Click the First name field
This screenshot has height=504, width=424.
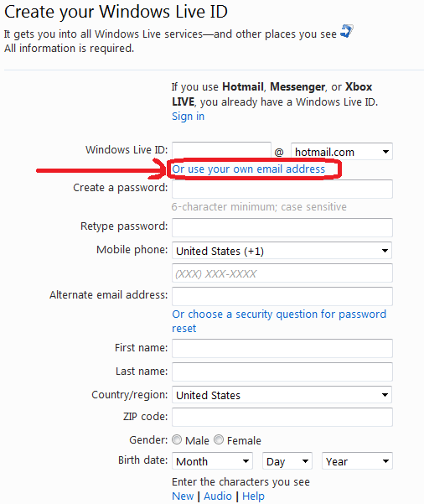pyautogui.click(x=282, y=348)
